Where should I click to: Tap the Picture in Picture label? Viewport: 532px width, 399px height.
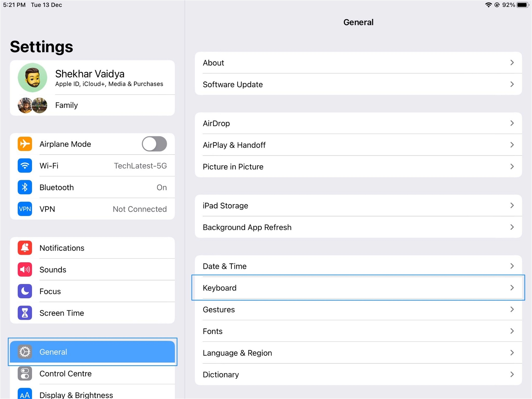coord(233,167)
